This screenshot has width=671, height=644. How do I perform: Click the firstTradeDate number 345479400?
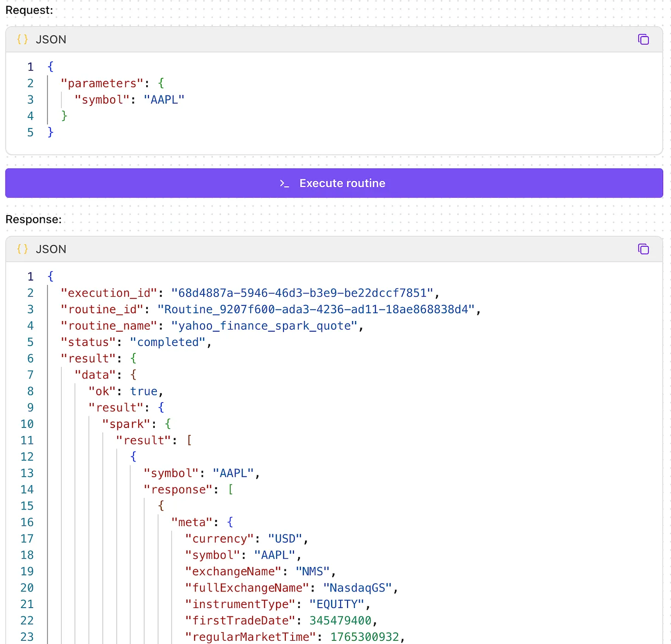[340, 621]
